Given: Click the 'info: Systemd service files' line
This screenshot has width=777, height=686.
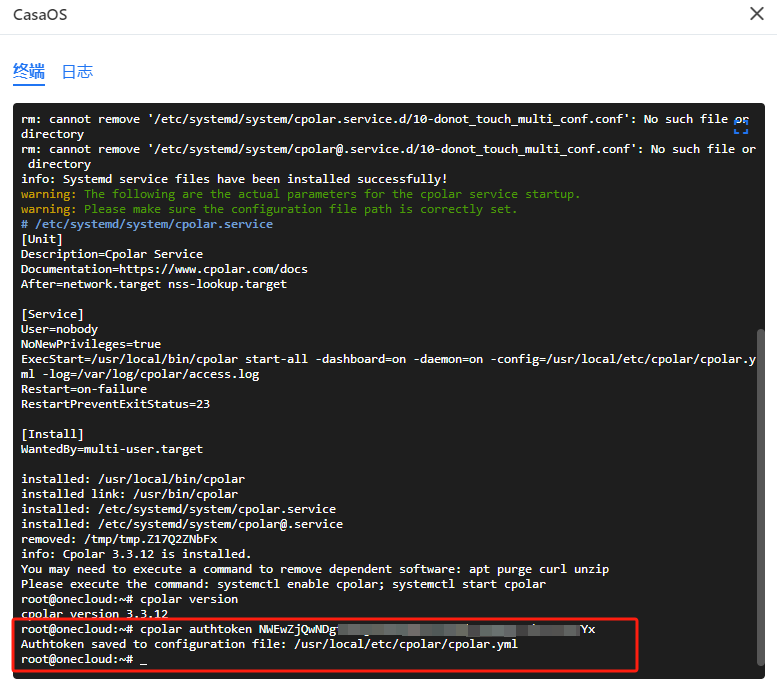Looking at the screenshot, I should tap(234, 179).
